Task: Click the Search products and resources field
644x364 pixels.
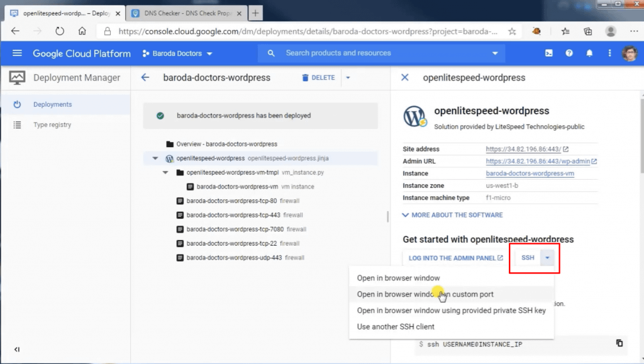Action: 382,53
